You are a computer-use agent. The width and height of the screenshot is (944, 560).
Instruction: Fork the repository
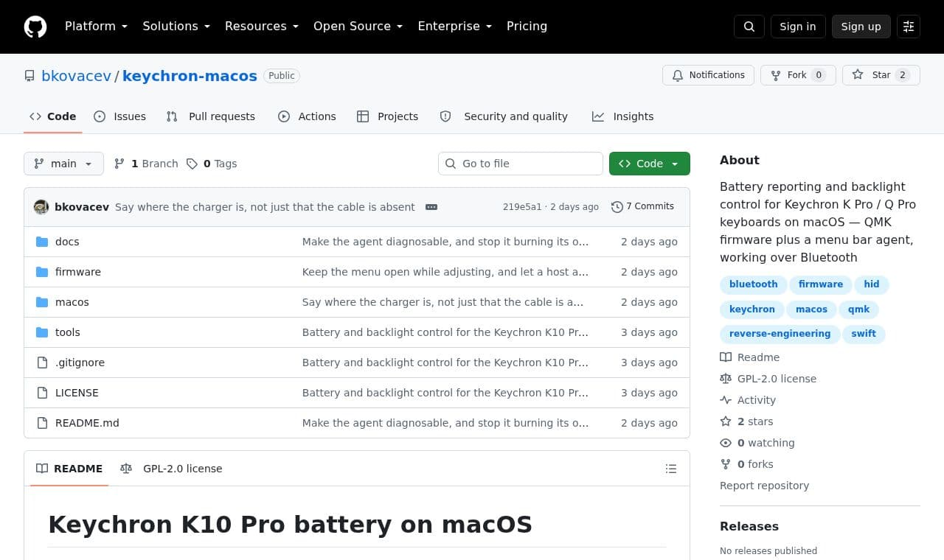pos(798,75)
